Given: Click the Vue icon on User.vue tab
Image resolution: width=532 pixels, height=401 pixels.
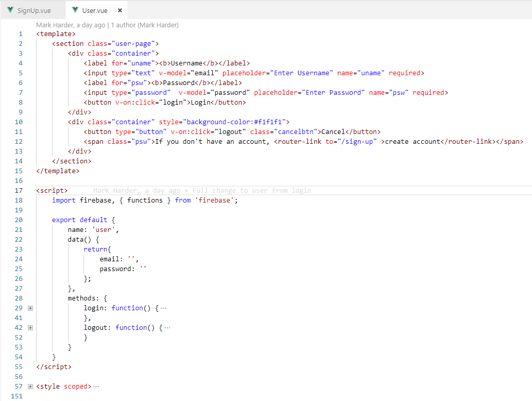Looking at the screenshot, I should pyautogui.click(x=75, y=10).
